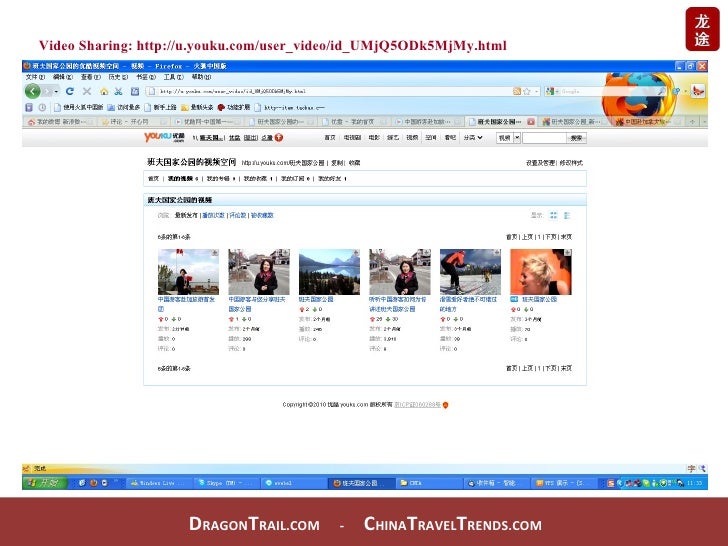Open the 工具 menu

173,77
